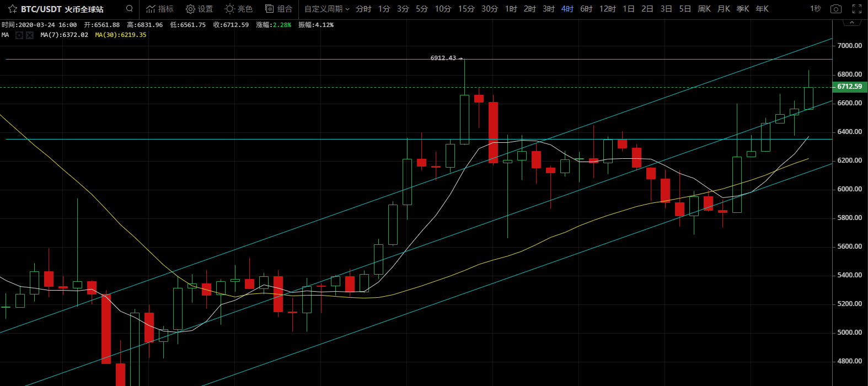The image size is (868, 386).
Task: Open the 组合 layout option
Action: point(278,9)
